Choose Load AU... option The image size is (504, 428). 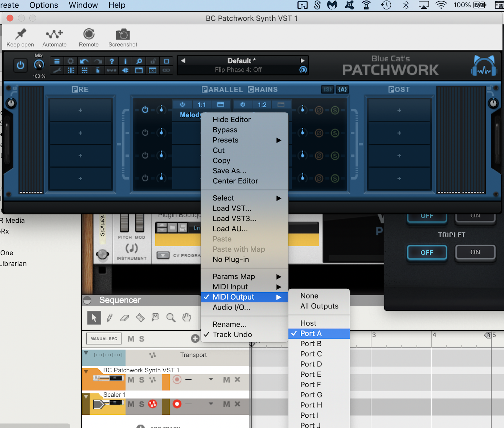244,229
